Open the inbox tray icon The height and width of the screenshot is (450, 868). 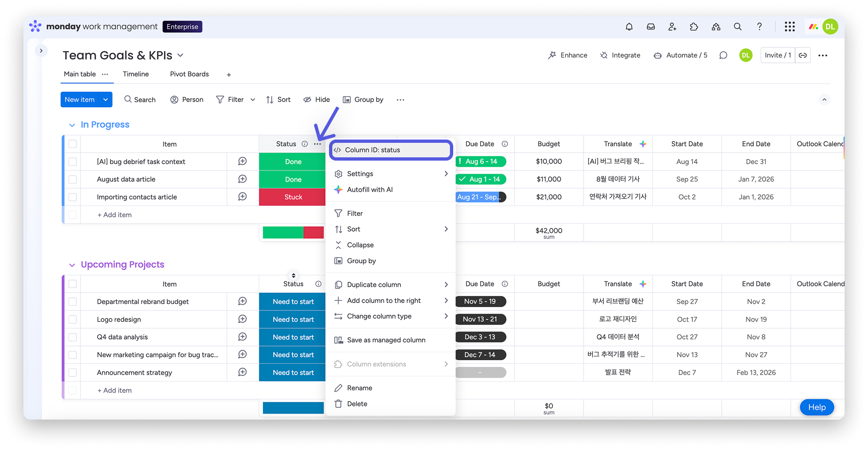coord(651,27)
